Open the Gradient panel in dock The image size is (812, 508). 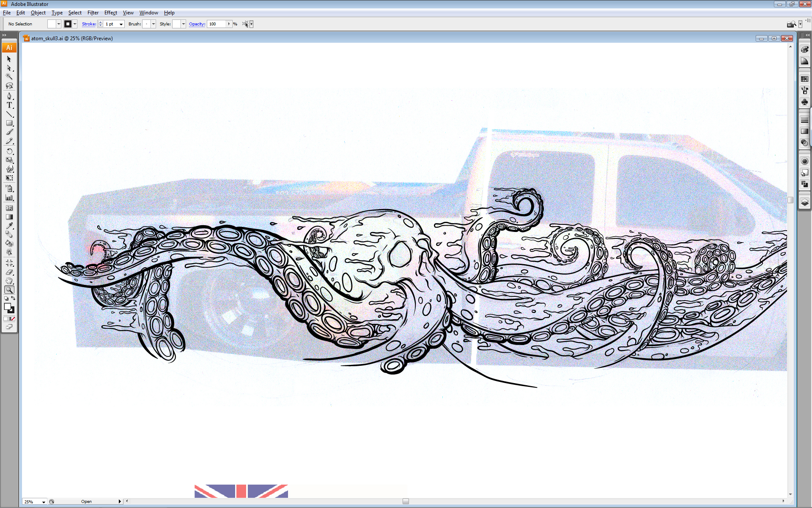point(804,131)
